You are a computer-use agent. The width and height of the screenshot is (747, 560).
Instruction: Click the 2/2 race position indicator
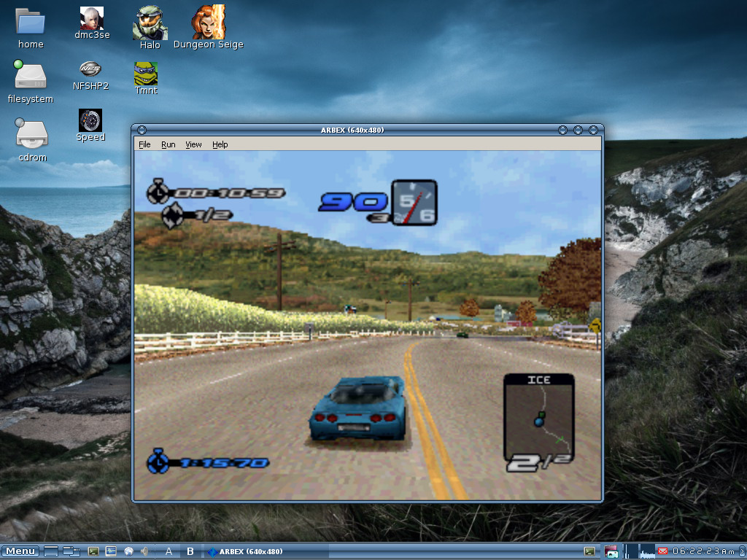[x=539, y=462]
